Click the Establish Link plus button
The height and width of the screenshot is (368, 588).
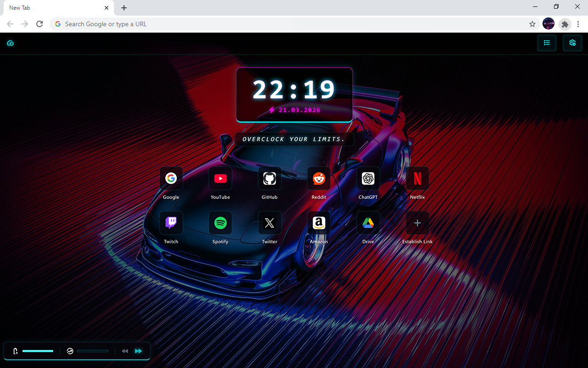(417, 223)
